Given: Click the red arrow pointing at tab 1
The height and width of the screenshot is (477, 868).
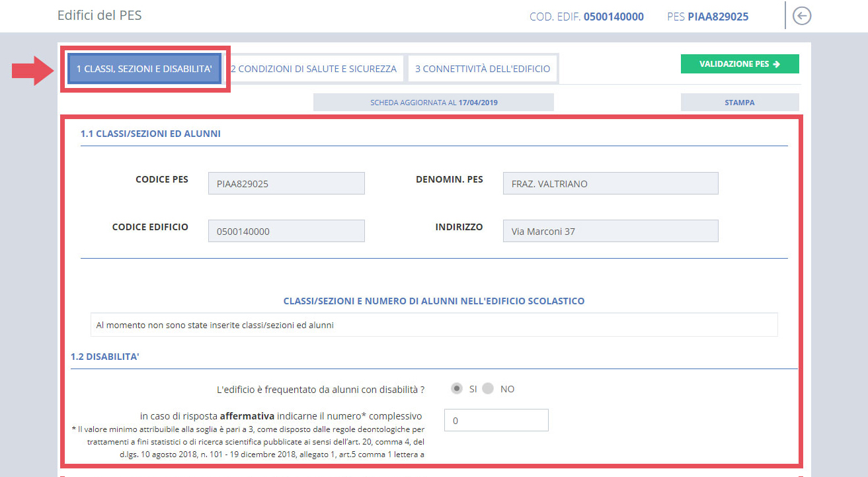Looking at the screenshot, I should 33,70.
